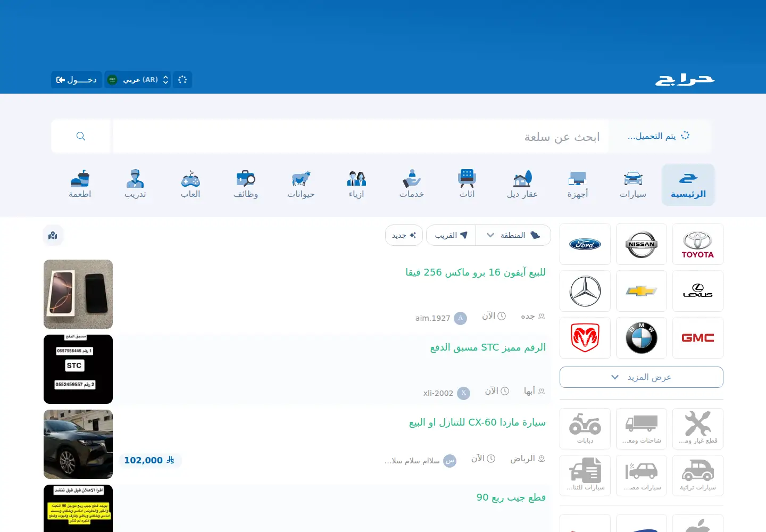Open the حيوانات animals category
Screen dimensions: 766x532
(x=301, y=185)
